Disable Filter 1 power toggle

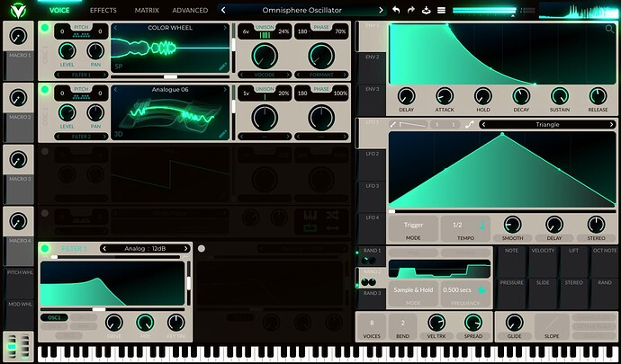point(45,248)
